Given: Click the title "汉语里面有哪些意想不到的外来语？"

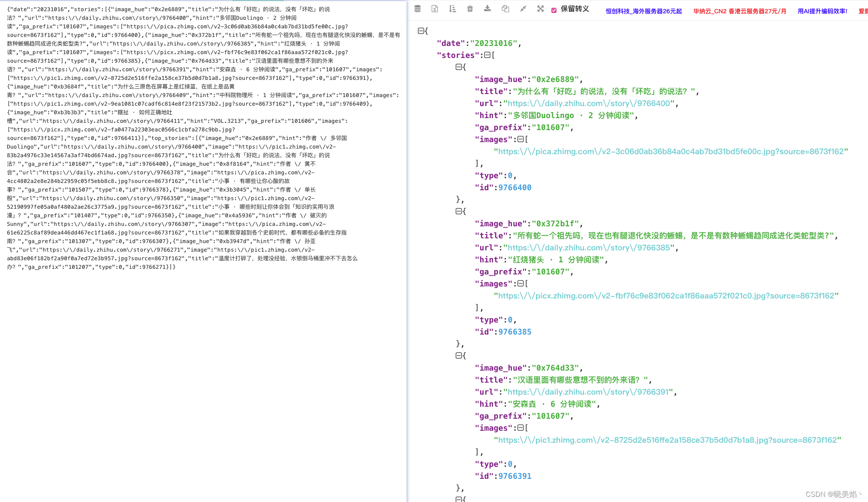Looking at the screenshot, I should [x=580, y=380].
